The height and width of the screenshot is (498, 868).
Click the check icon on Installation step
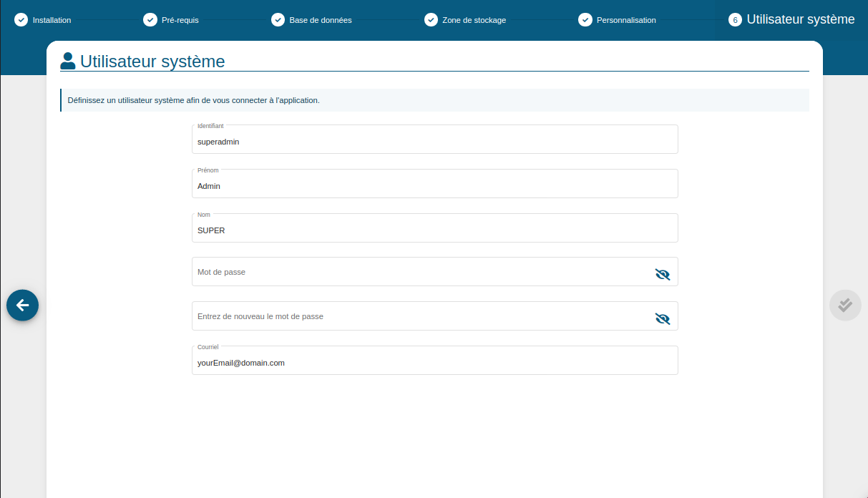(20, 19)
